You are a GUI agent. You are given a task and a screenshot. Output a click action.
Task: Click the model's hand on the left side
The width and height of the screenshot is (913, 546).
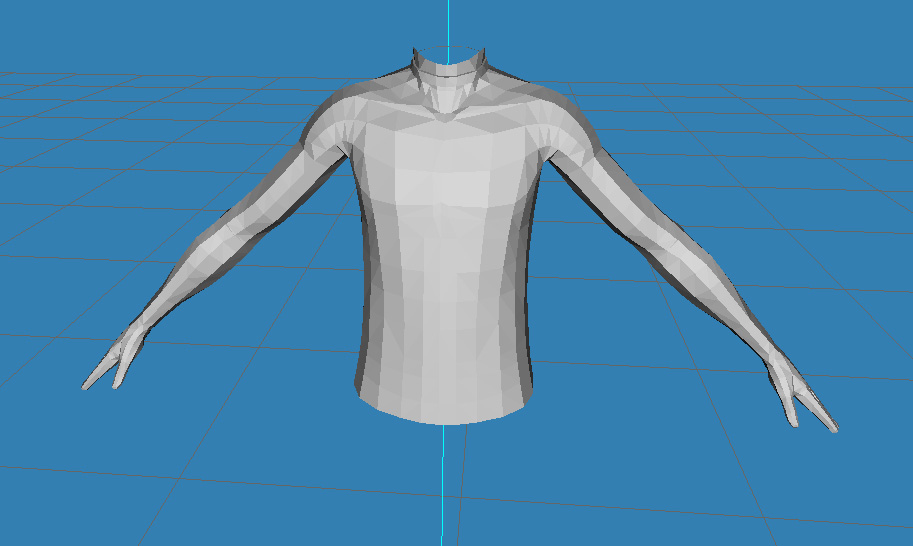coord(114,356)
